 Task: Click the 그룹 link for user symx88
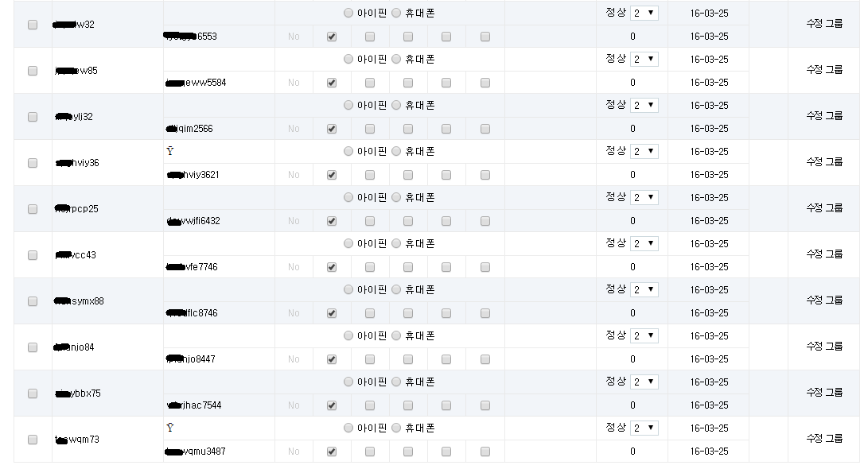click(835, 300)
